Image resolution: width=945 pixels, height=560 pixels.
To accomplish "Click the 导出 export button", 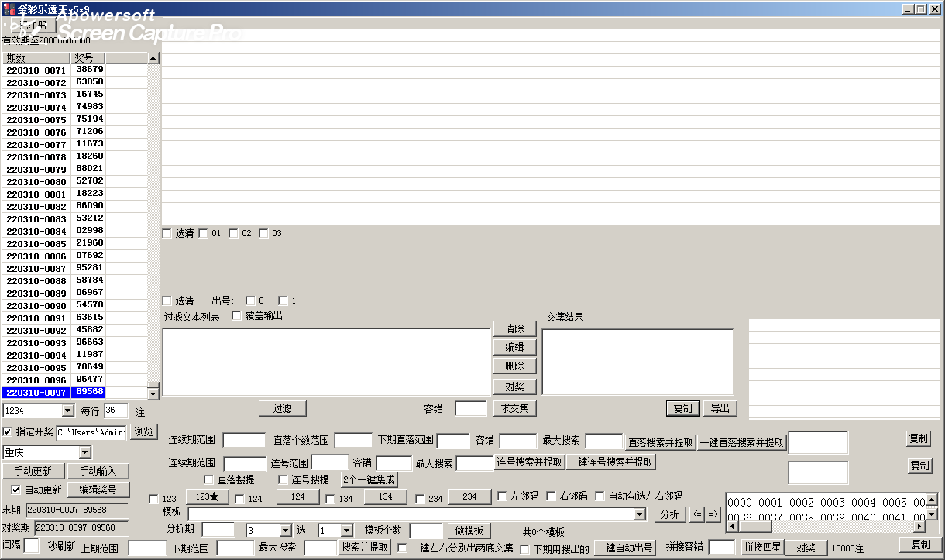I will 720,408.
